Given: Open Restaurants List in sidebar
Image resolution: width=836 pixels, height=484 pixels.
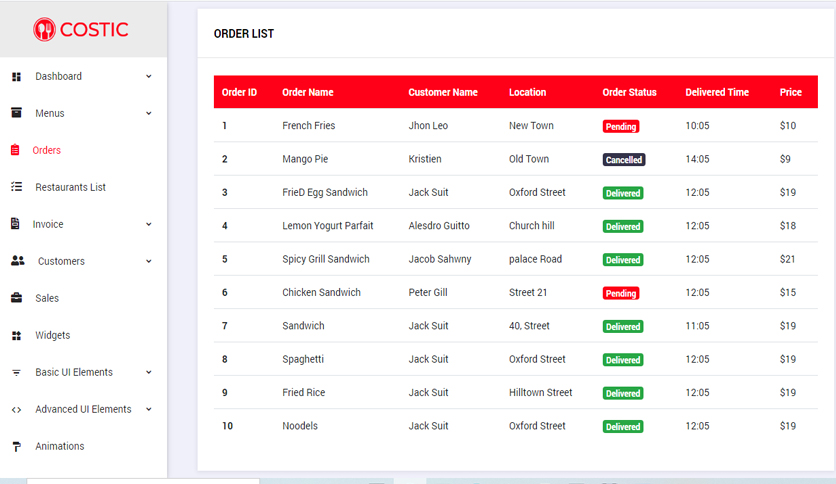Looking at the screenshot, I should pyautogui.click(x=70, y=187).
